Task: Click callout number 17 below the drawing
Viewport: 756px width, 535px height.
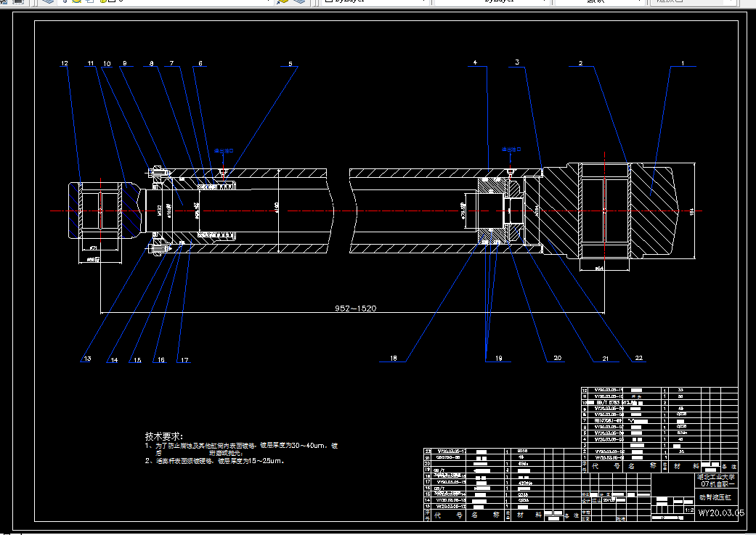Action: pyautogui.click(x=184, y=359)
